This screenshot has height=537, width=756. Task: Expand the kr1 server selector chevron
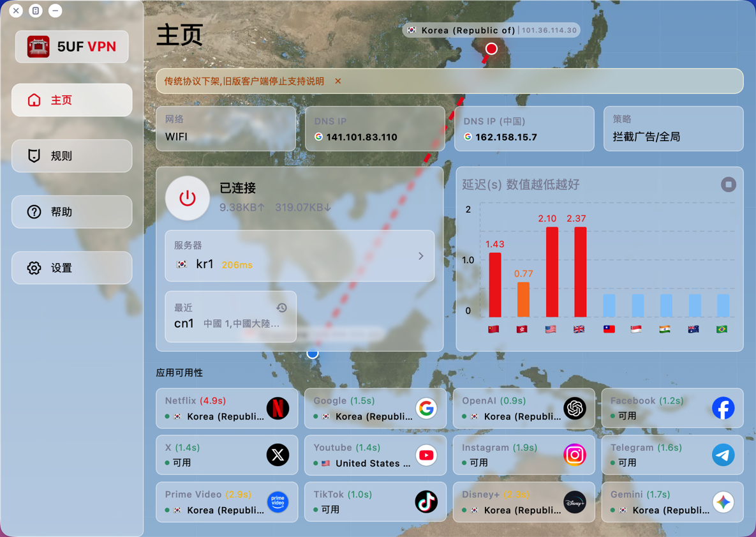point(421,256)
